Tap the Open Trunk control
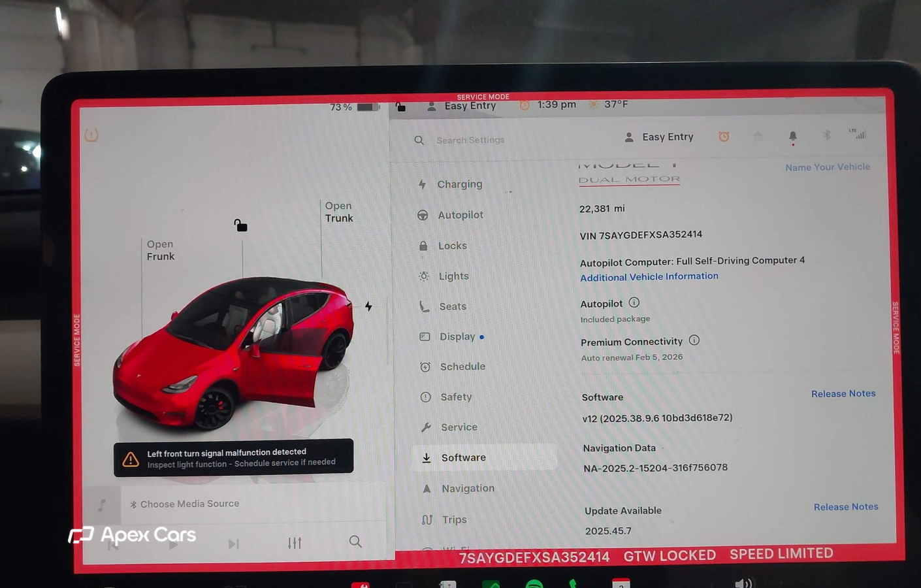Viewport: 921px width, 588px height. click(339, 212)
